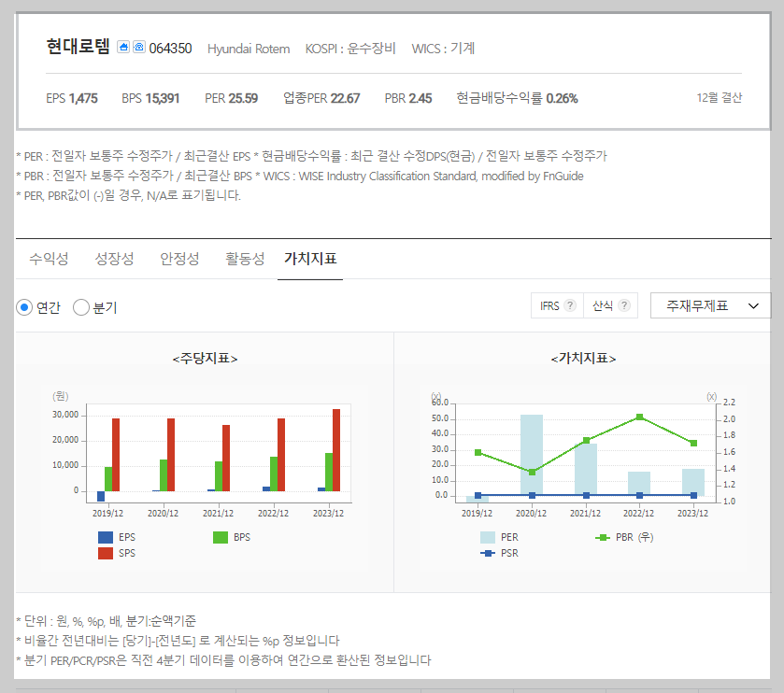The width and height of the screenshot is (784, 693).
Task: Select the 분기 radio button
Action: coord(81,307)
